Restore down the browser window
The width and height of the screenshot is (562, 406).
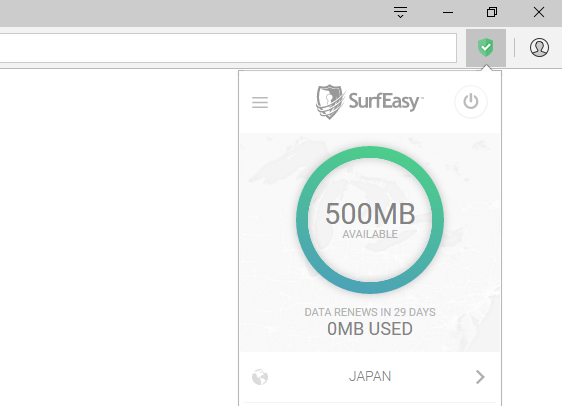(x=492, y=12)
